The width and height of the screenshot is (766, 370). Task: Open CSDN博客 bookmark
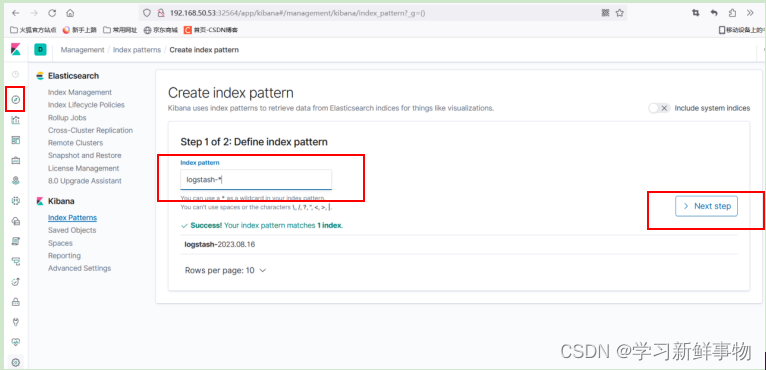210,30
